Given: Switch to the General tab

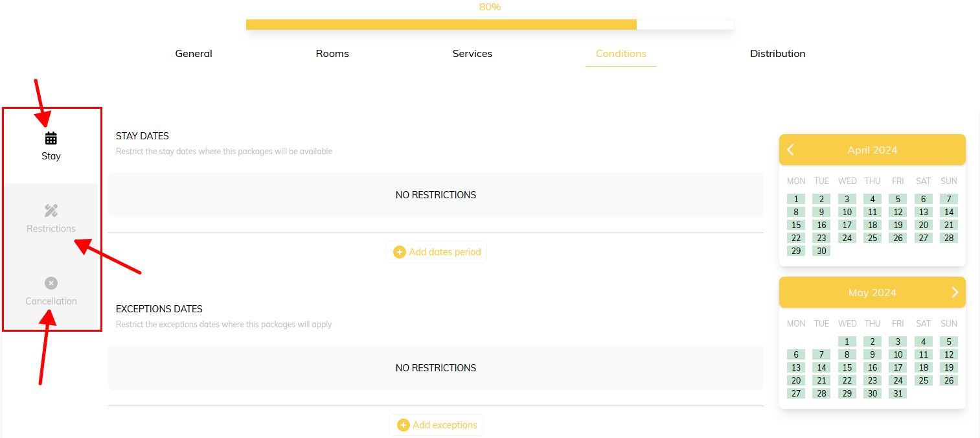Looking at the screenshot, I should click(194, 54).
